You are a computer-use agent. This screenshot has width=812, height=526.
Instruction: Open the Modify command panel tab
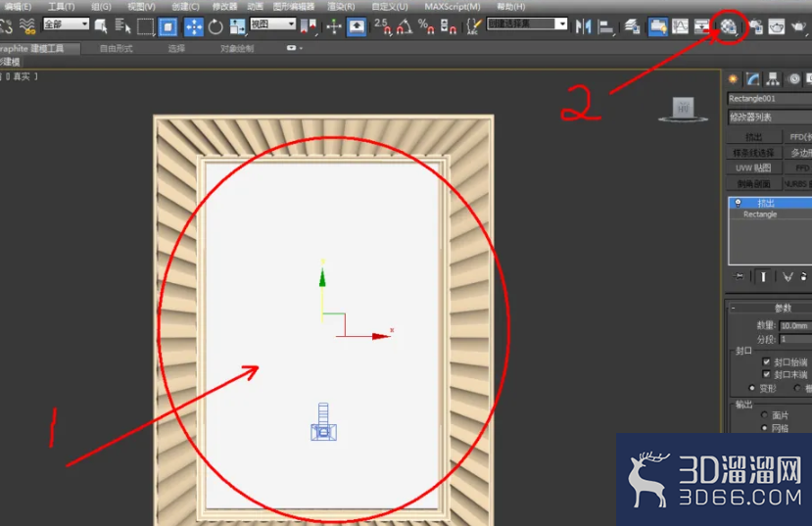[x=753, y=79]
